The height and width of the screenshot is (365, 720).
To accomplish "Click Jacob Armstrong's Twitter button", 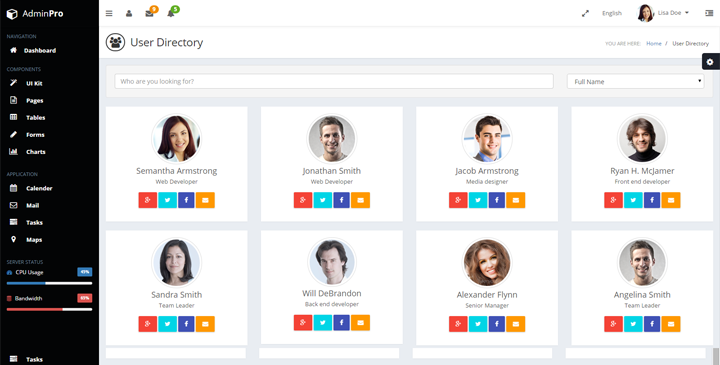I will click(x=478, y=200).
